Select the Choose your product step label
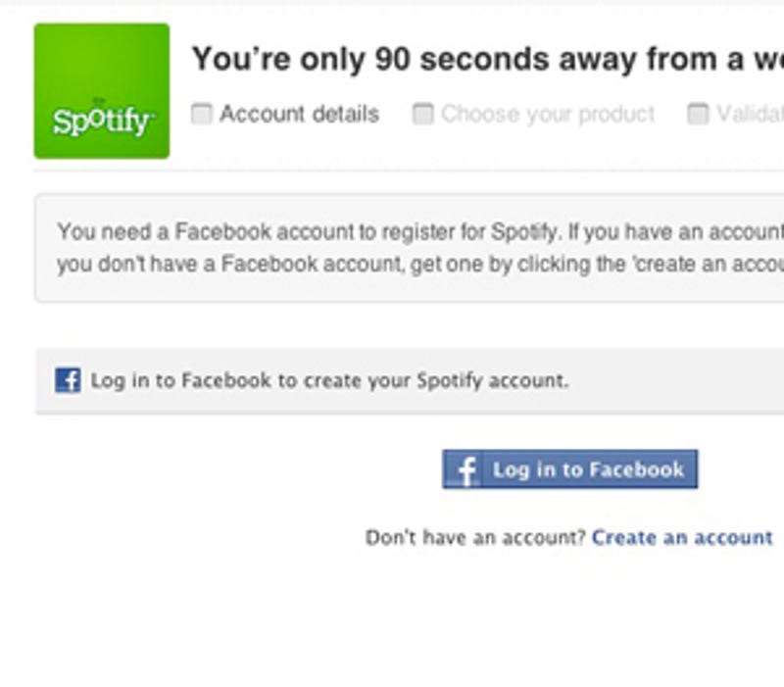The height and width of the screenshot is (687, 784). point(548,115)
